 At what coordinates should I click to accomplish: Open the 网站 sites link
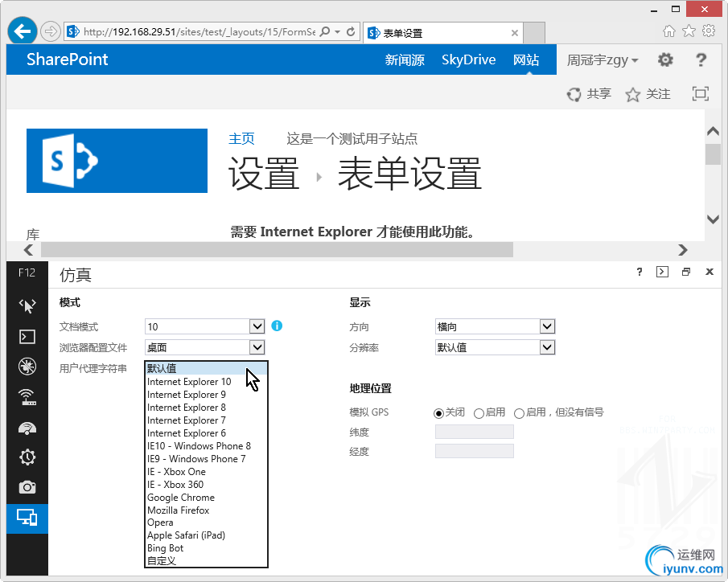pyautogui.click(x=526, y=59)
